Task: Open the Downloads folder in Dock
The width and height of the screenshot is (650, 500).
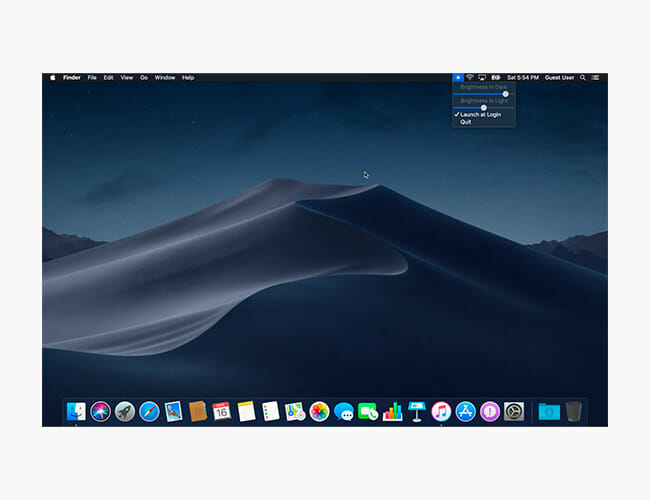Action: click(x=549, y=411)
